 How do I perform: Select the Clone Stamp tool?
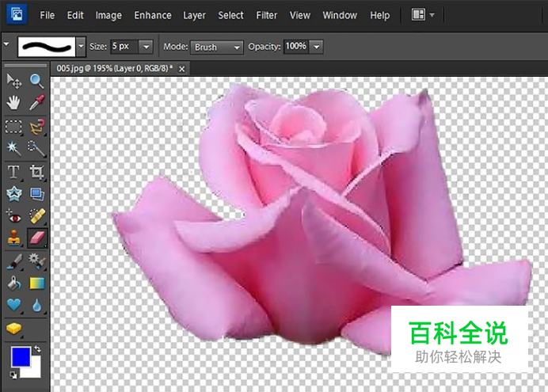coord(14,238)
